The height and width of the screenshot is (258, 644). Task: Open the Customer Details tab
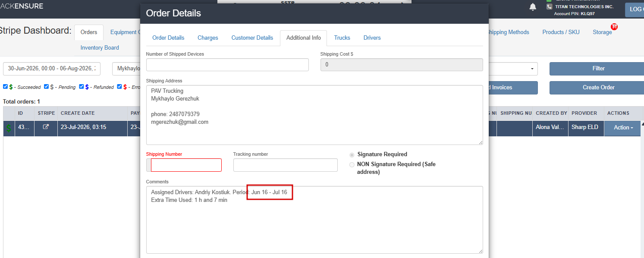[252, 38]
